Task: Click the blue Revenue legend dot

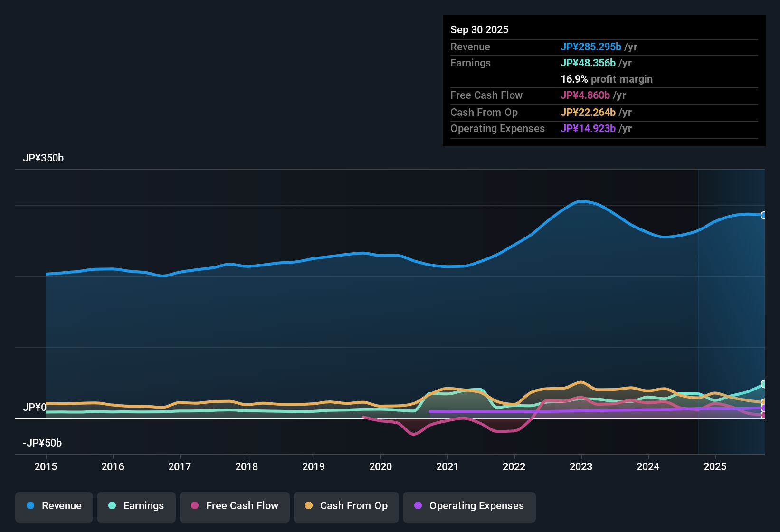Action: (x=30, y=506)
